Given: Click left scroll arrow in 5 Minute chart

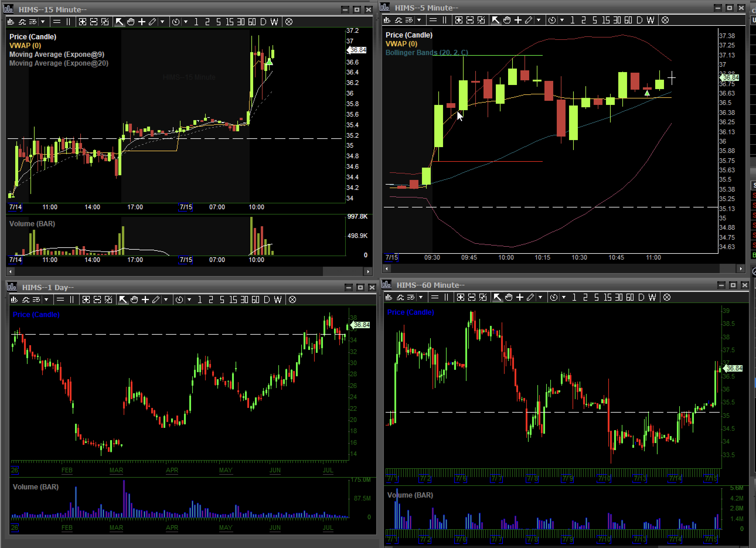Looking at the screenshot, I should (x=387, y=268).
